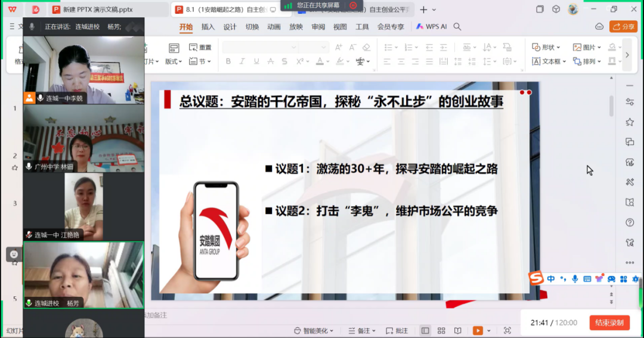Click increase indent icon

tap(444, 47)
